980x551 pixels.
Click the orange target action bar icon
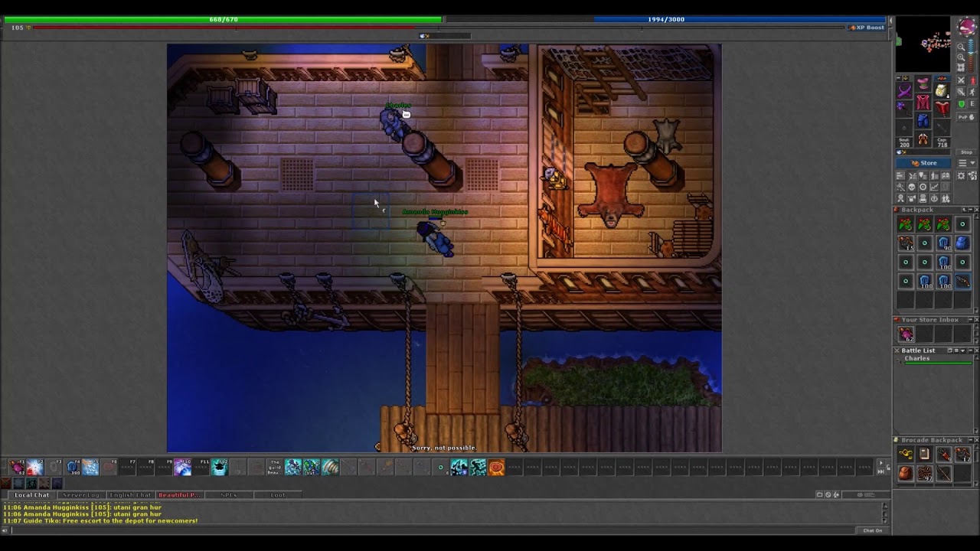496,467
